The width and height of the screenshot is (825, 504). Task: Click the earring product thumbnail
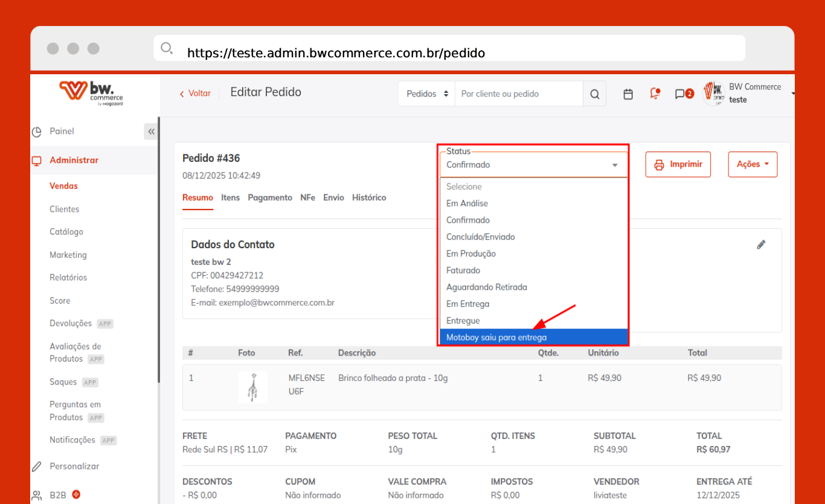[252, 387]
